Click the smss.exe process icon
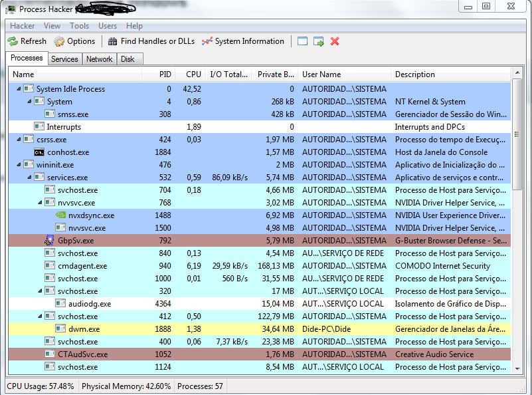Viewport: 532px width, 395px height. pos(50,114)
